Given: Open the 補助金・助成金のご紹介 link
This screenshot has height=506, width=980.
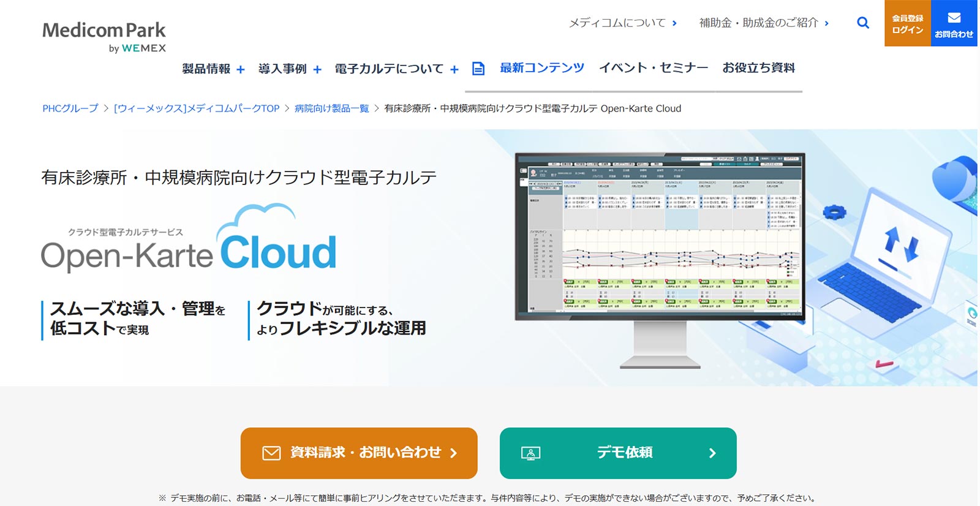Looking at the screenshot, I should 763,23.
